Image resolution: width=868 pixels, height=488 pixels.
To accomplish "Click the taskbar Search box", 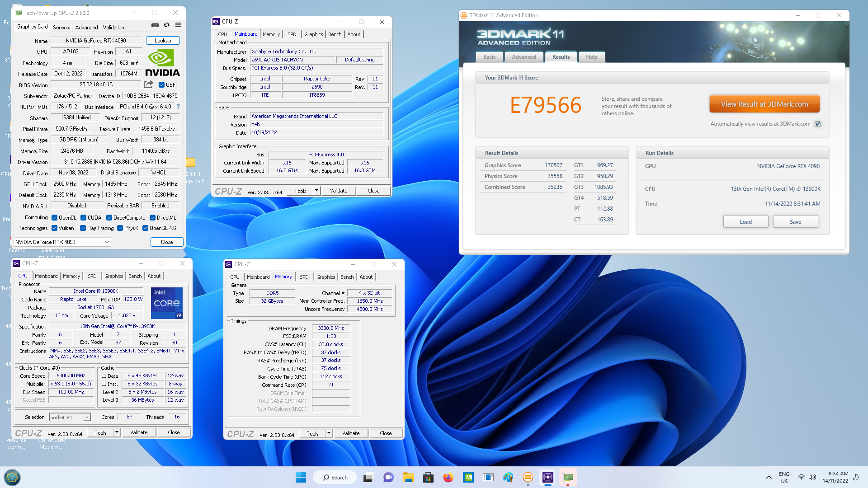I will [335, 477].
